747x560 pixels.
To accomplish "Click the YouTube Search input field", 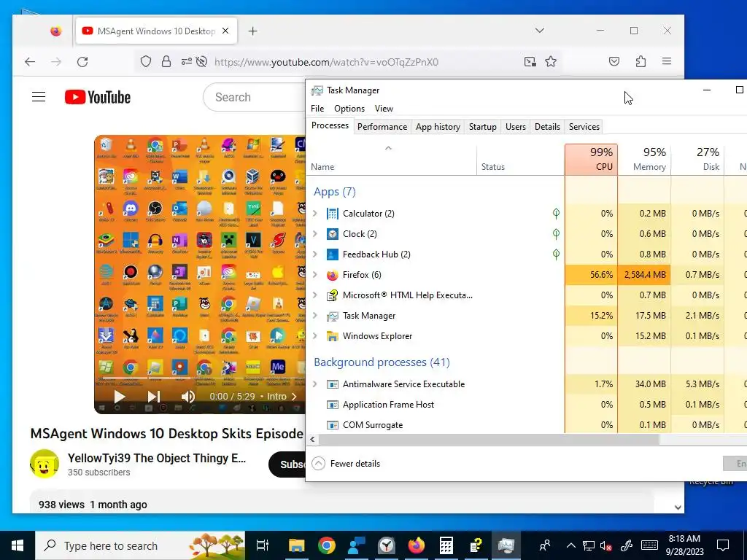I will pos(255,97).
